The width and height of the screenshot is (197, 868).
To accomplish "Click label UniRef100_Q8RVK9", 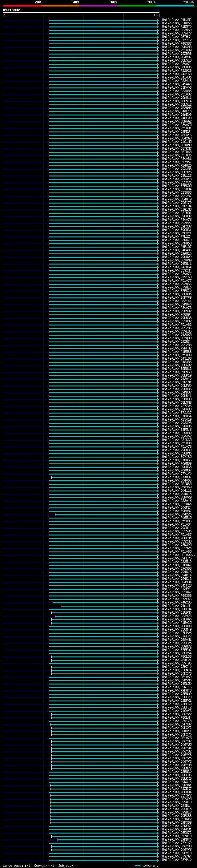I will (x=176, y=497).
